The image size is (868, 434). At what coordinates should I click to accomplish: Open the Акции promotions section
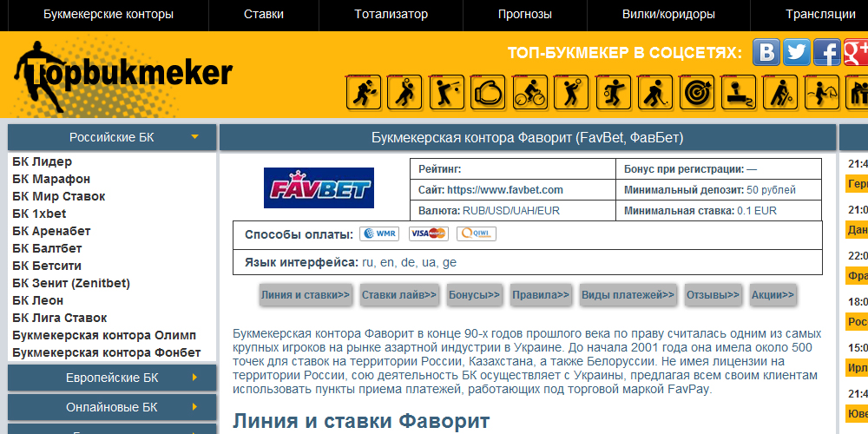773,295
